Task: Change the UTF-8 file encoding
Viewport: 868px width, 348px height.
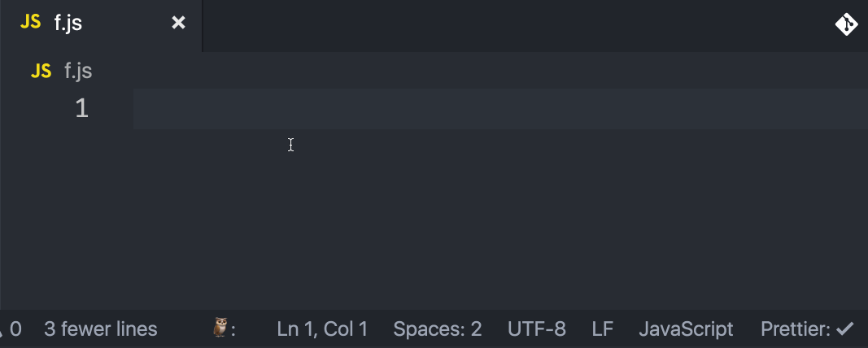Action: tap(536, 329)
